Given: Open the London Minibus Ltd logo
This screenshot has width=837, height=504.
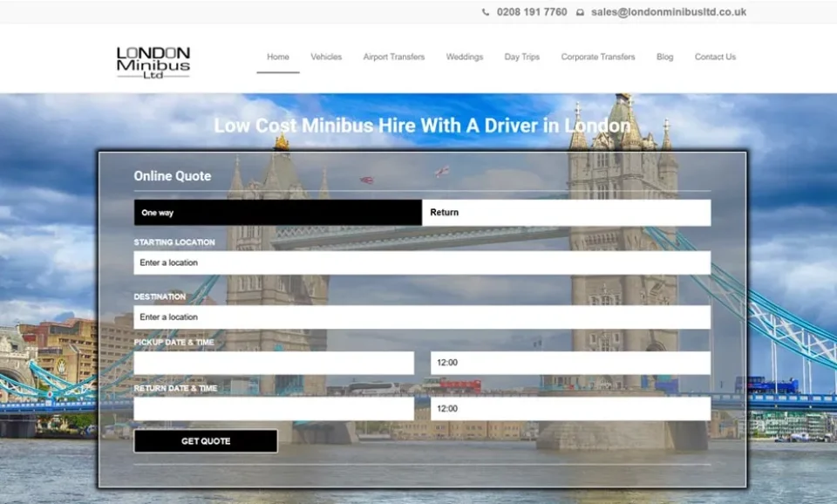Looking at the screenshot, I should click(153, 63).
